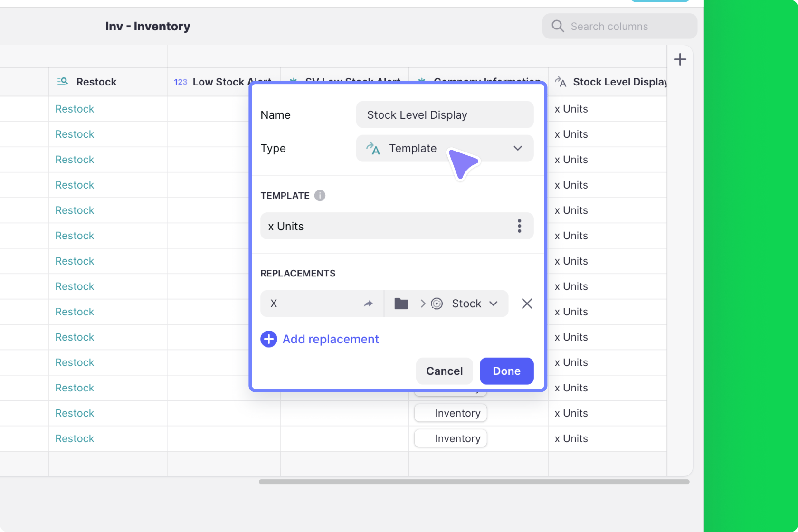Click the Name field containing Stock Level Display
The height and width of the screenshot is (532, 798).
tap(445, 114)
